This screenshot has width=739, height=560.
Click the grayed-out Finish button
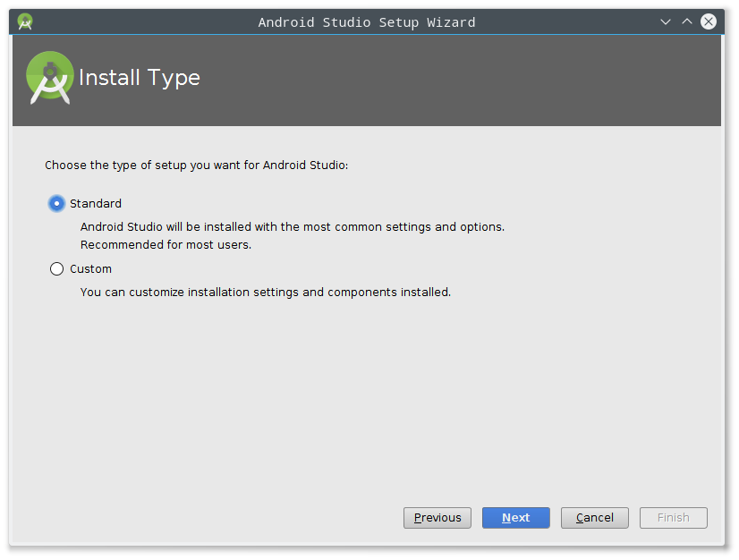(674, 518)
